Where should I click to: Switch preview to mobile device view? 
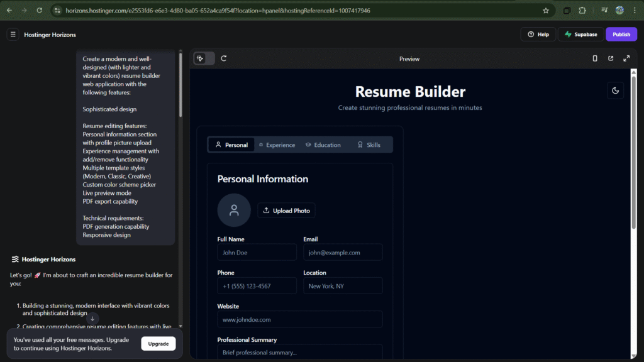[x=595, y=58]
